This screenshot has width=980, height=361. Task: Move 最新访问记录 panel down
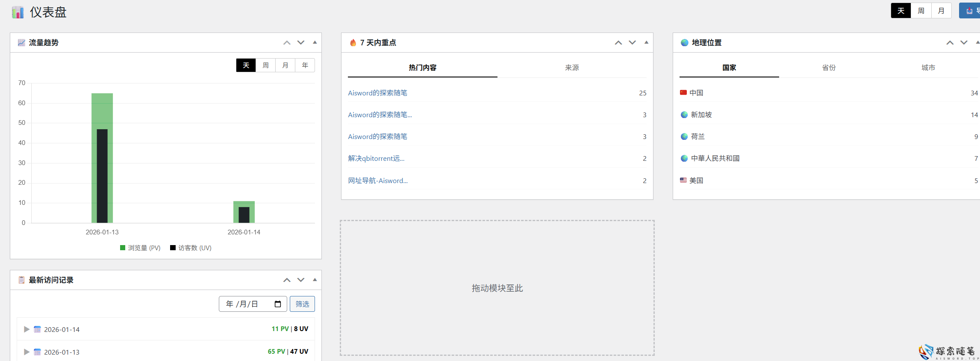[x=301, y=280]
